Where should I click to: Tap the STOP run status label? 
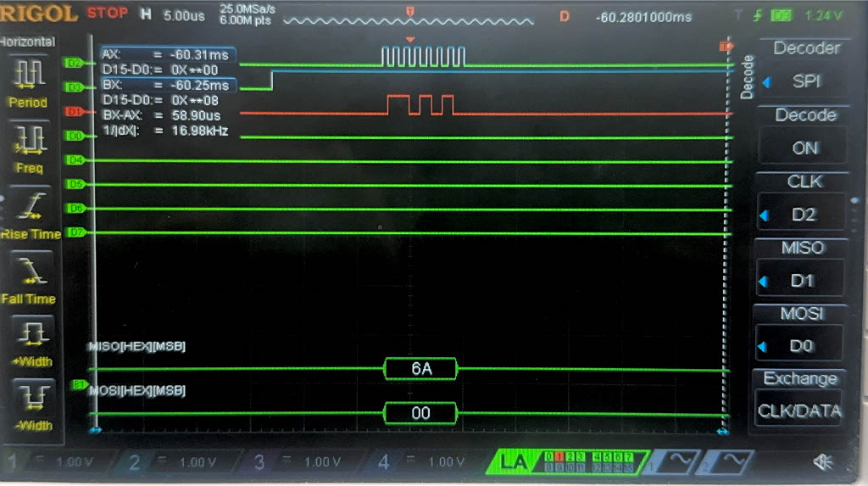click(x=108, y=14)
